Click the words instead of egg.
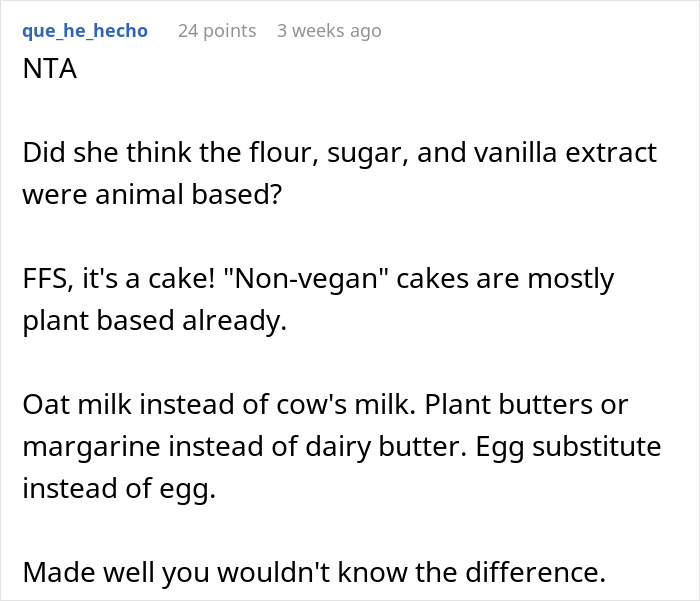700x601 pixels. pyautogui.click(x=119, y=488)
